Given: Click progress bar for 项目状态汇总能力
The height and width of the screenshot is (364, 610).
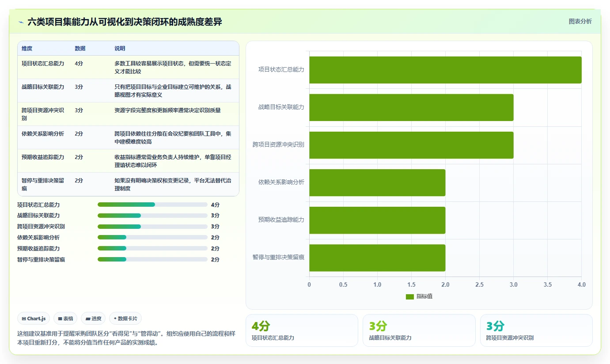Looking at the screenshot, I should 152,205.
